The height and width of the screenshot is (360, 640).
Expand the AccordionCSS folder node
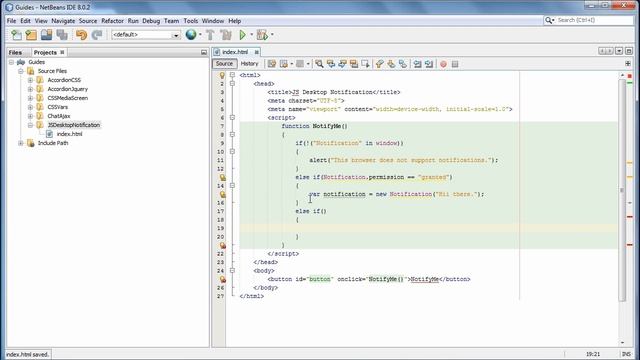click(x=30, y=80)
